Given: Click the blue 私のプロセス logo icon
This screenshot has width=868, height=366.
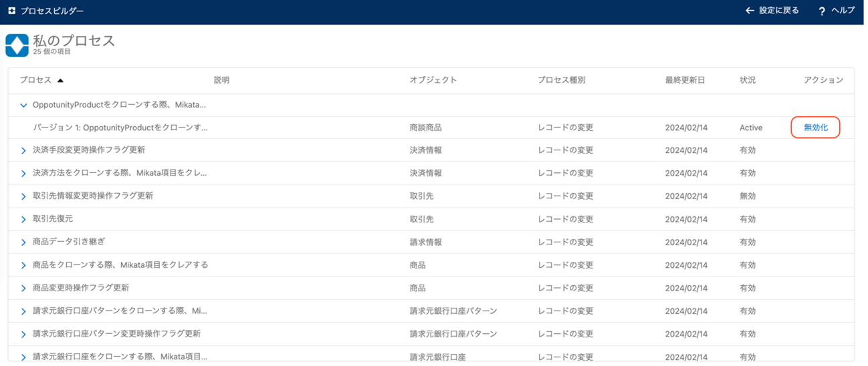Looking at the screenshot, I should click(17, 45).
